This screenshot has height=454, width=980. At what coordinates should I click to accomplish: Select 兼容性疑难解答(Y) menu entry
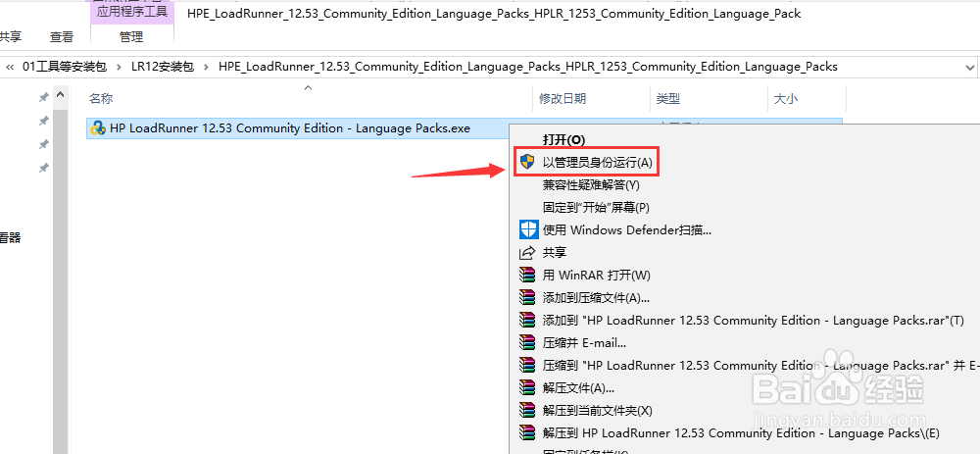click(591, 185)
